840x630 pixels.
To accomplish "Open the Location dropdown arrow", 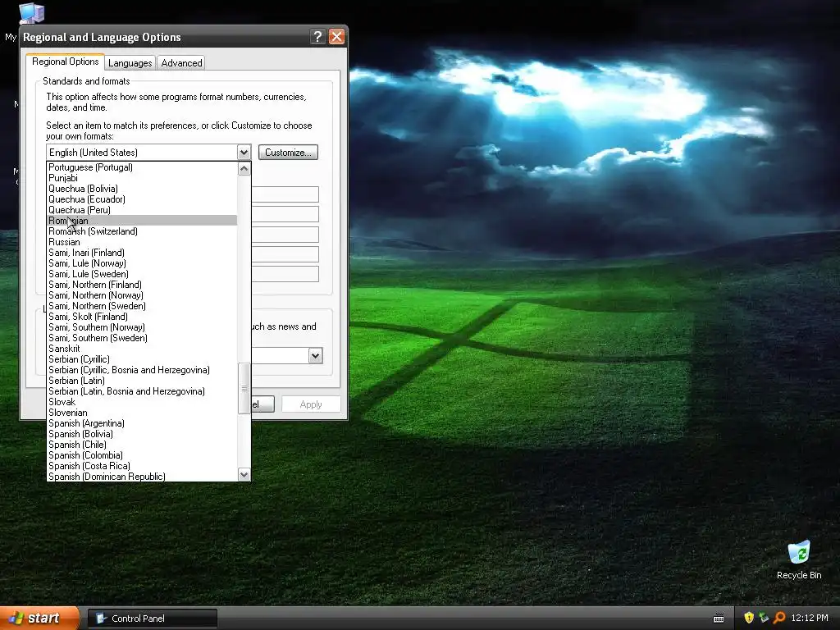I will point(316,356).
